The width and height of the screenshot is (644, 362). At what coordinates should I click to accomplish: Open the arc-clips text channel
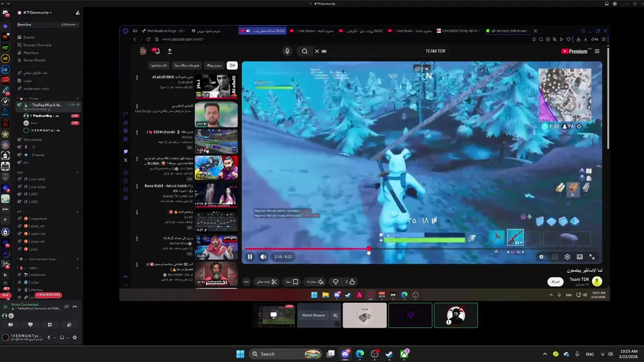coord(48,187)
